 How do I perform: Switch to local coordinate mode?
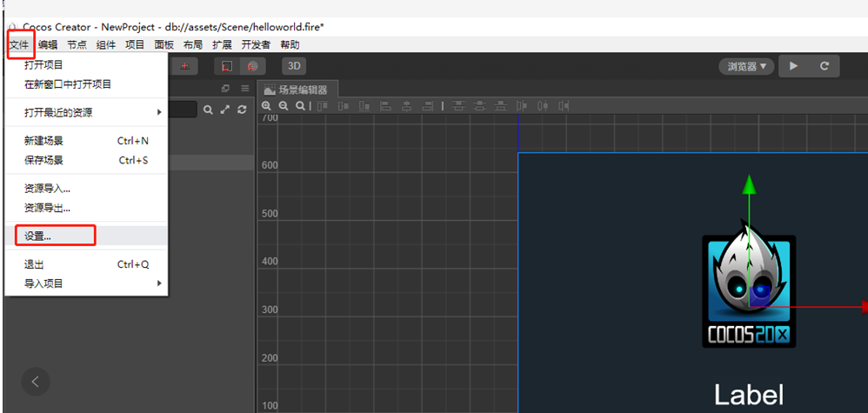tap(227, 66)
